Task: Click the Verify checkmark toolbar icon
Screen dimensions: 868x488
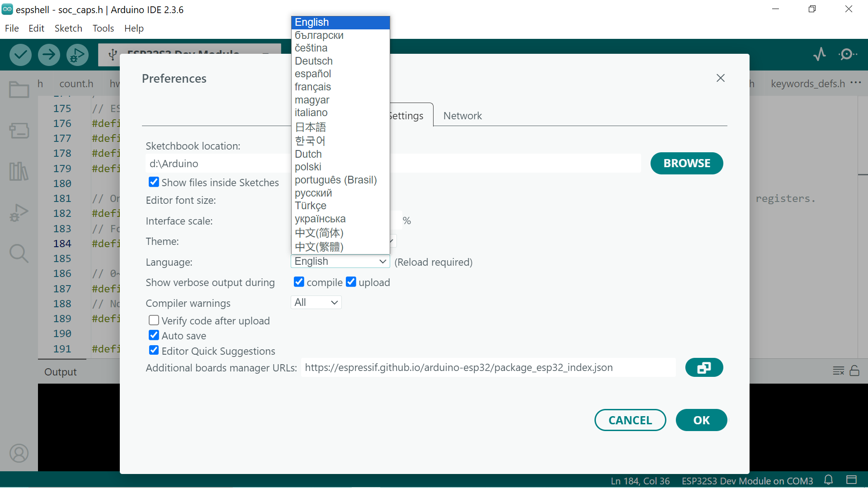Action: click(21, 55)
